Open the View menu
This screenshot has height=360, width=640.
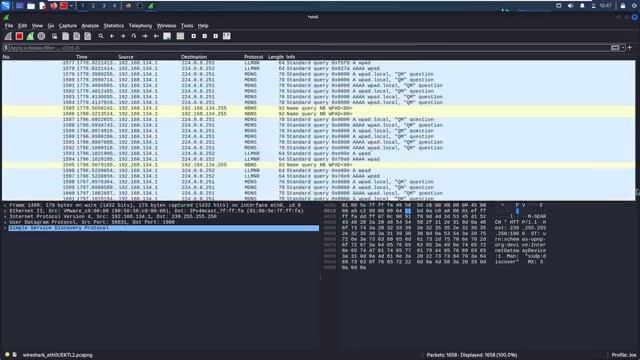tap(37, 26)
